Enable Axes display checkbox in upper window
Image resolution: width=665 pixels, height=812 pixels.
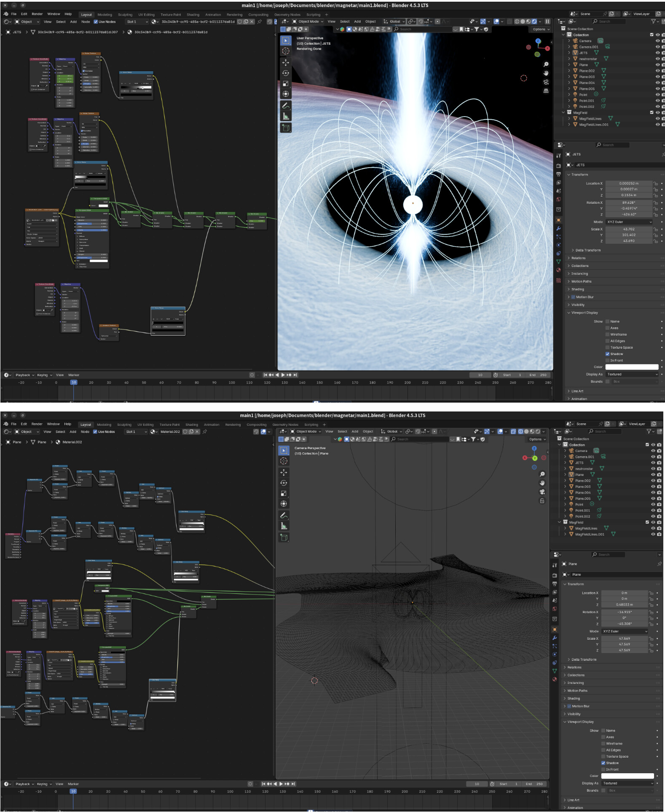pos(607,328)
